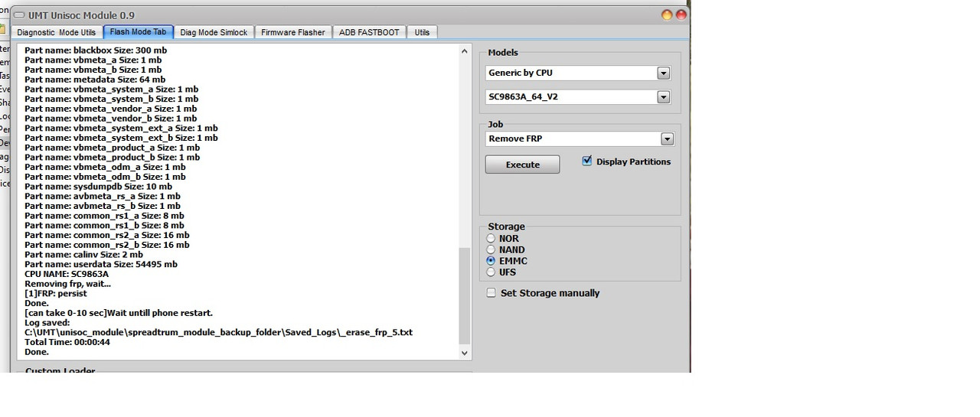This screenshot has height=417, width=980.
Task: Click the saved log path ending _erase_frp_5.txt
Action: click(x=219, y=333)
